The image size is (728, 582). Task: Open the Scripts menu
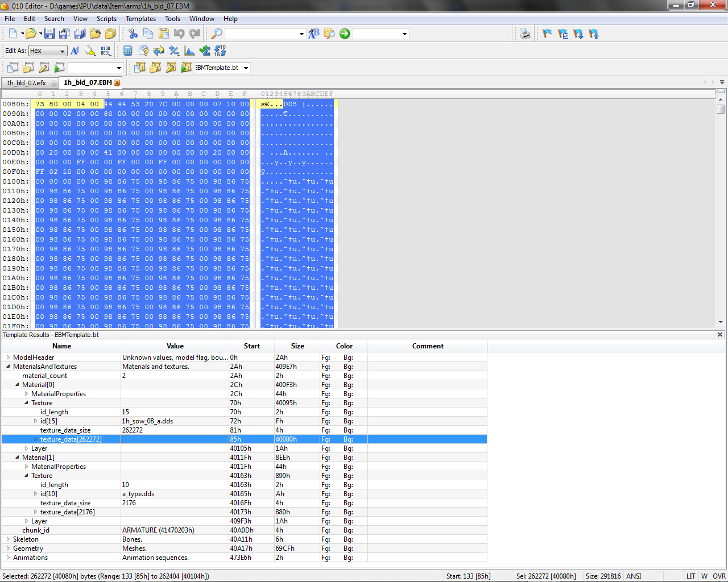(106, 19)
